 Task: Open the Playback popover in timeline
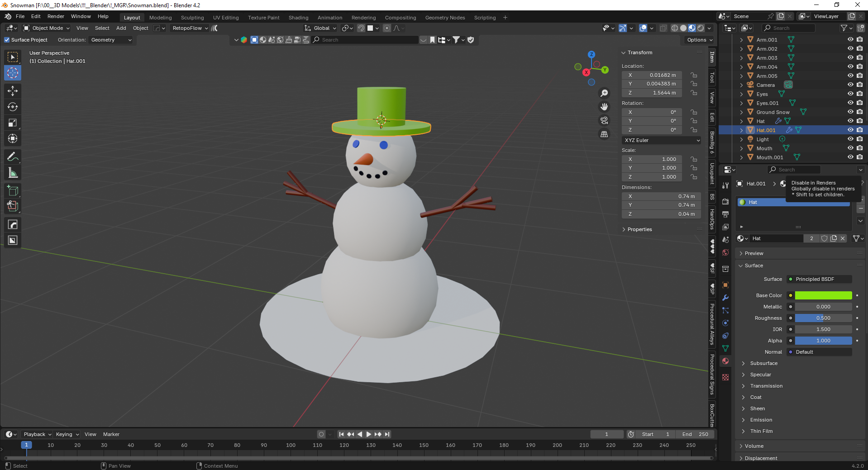37,434
